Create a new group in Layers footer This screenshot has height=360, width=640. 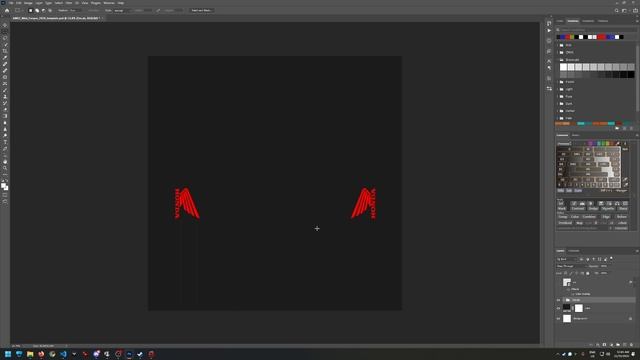[618, 345]
